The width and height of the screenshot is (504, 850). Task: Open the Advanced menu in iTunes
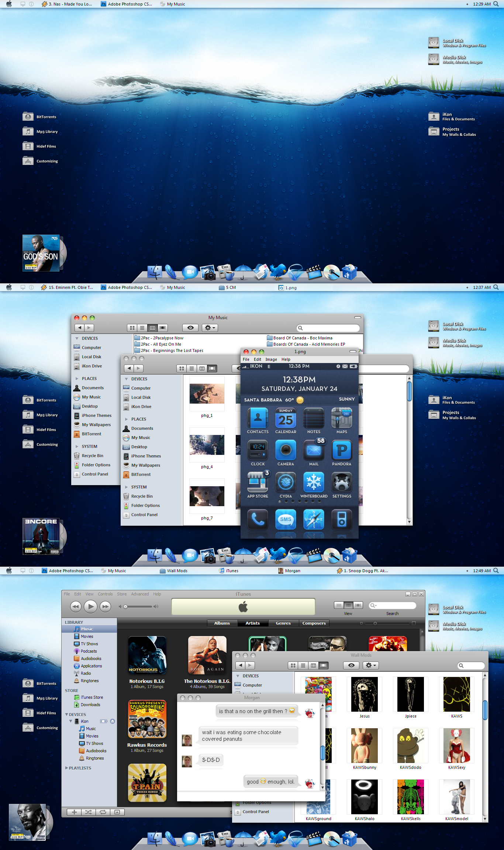click(x=140, y=594)
